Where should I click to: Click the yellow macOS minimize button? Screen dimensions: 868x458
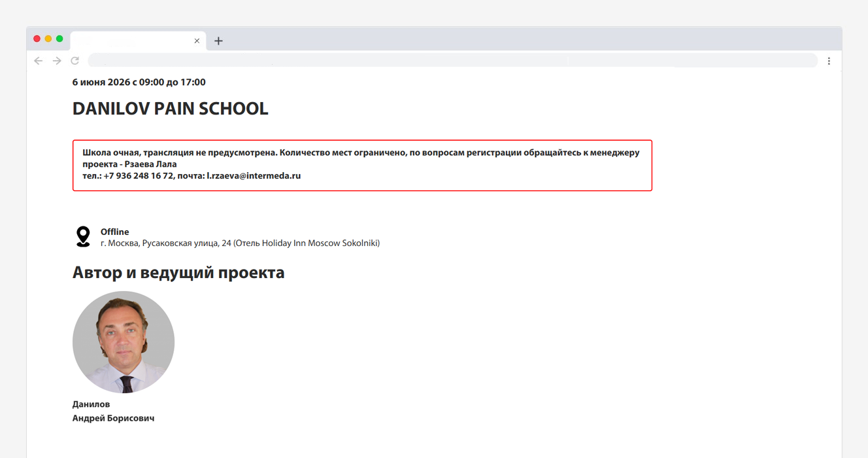click(x=48, y=39)
